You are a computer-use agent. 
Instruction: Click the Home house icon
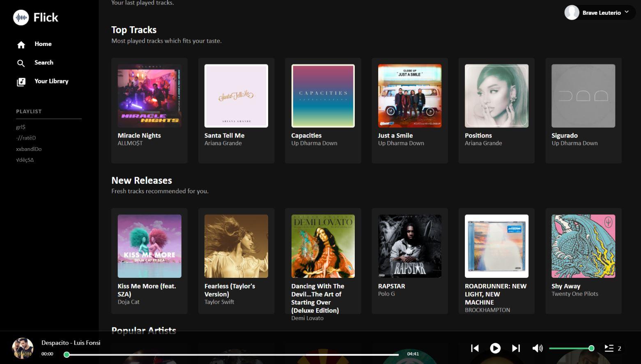tap(21, 45)
